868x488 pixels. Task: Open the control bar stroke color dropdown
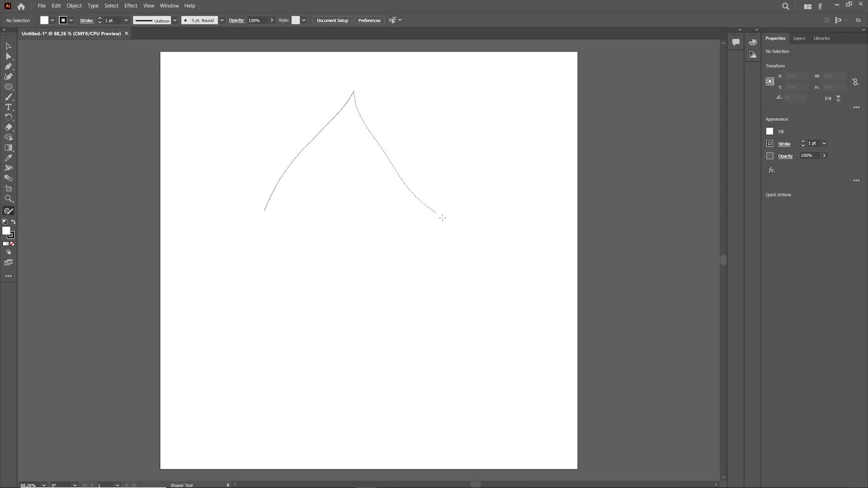[x=71, y=20]
